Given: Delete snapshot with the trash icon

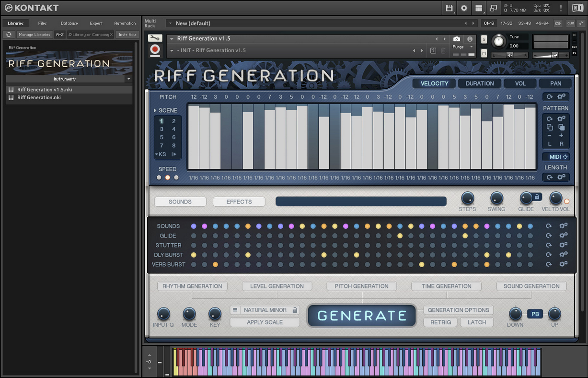Looking at the screenshot, I should (443, 50).
